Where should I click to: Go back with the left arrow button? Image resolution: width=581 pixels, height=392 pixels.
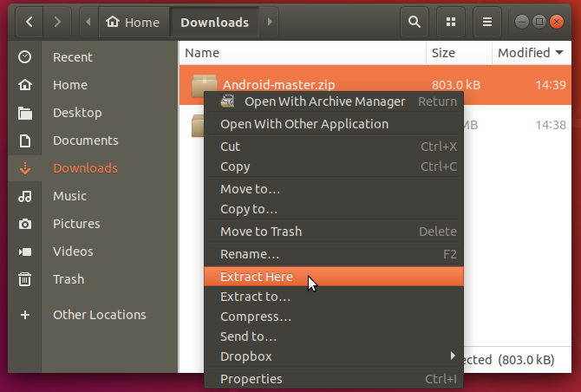pos(29,22)
